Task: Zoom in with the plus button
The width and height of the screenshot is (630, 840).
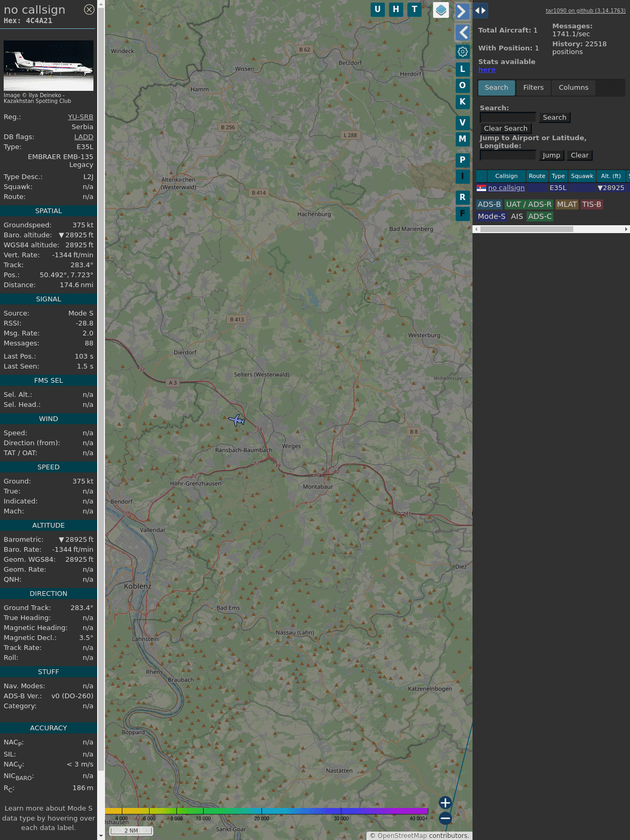Action: point(445,803)
